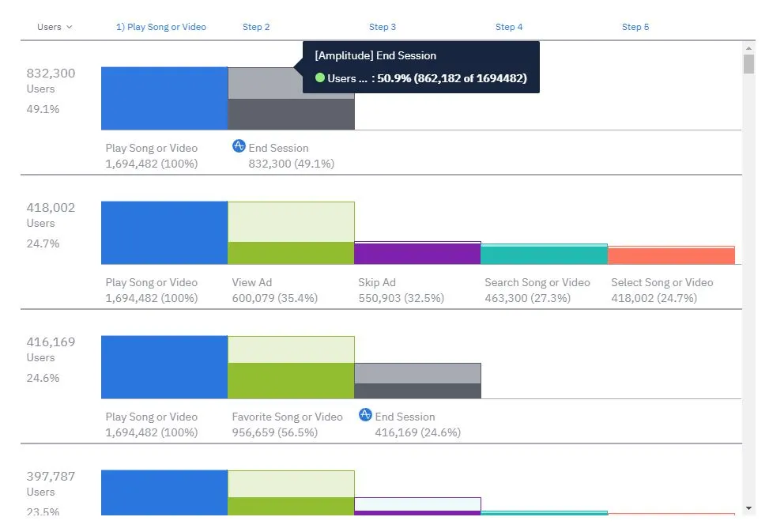Click 'Select Song or Video' step label
Screen dimensions: 769x532
point(662,282)
